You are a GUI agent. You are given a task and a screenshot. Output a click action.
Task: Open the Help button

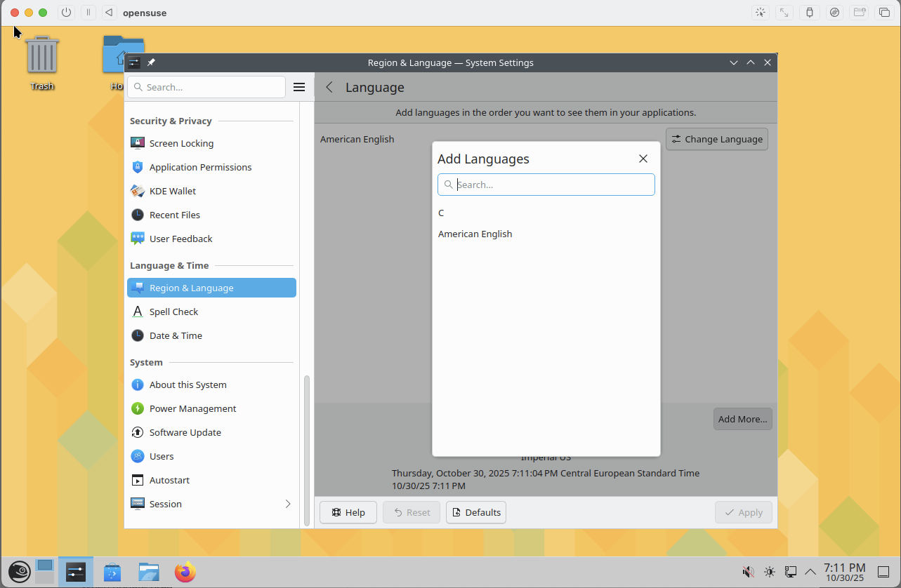pos(348,512)
